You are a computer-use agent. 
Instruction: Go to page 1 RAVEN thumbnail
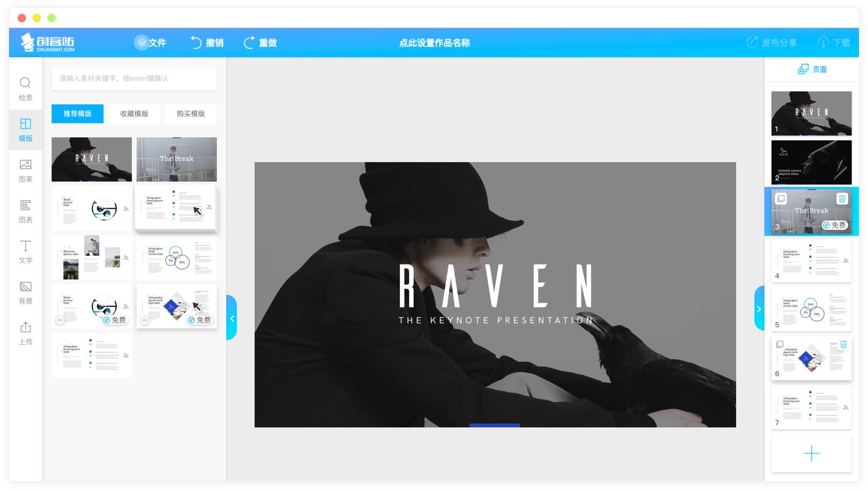click(811, 113)
